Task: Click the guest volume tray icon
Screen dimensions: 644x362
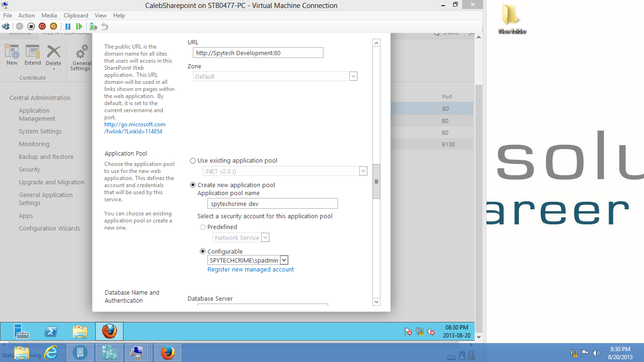Action: tap(430, 332)
